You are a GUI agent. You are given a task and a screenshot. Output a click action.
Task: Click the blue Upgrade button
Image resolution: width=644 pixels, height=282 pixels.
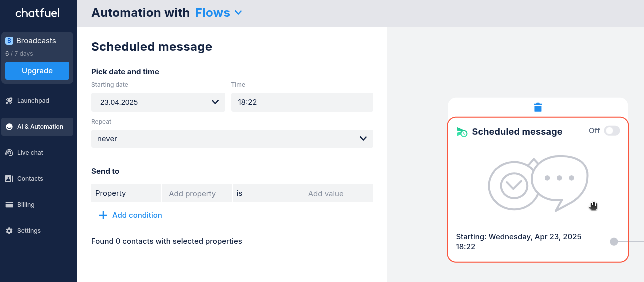click(x=37, y=71)
